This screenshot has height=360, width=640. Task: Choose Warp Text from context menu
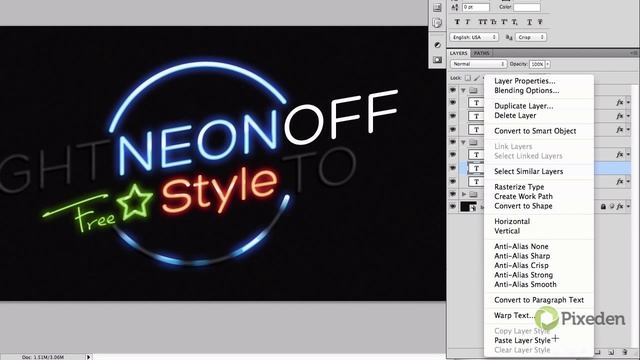click(514, 315)
